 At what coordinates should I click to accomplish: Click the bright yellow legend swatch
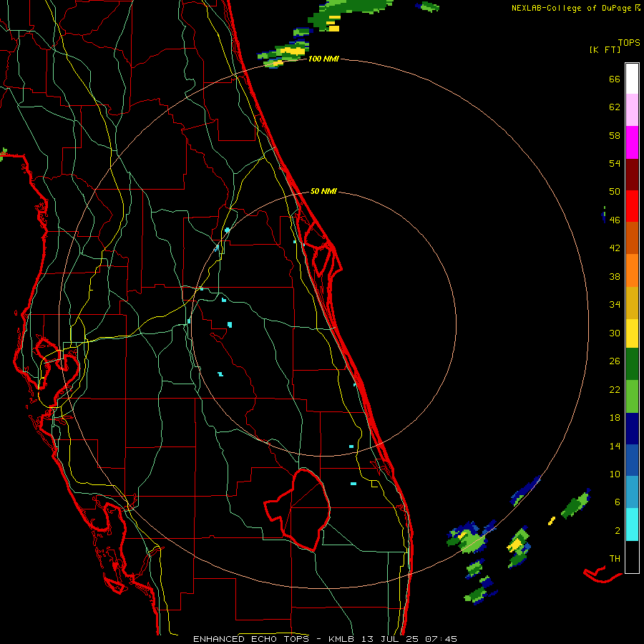632,333
